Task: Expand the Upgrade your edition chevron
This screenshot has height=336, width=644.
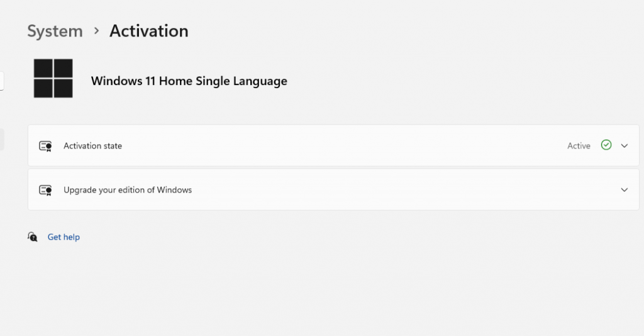Action: point(625,189)
